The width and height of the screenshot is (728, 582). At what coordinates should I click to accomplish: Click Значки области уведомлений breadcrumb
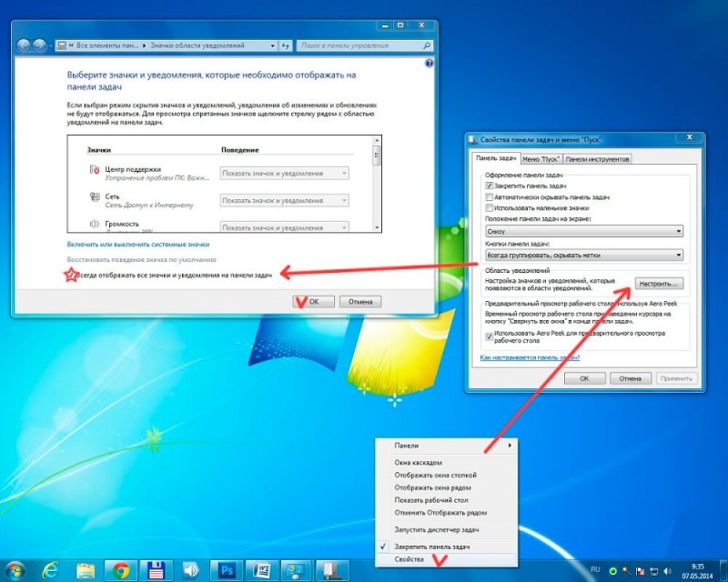197,45
